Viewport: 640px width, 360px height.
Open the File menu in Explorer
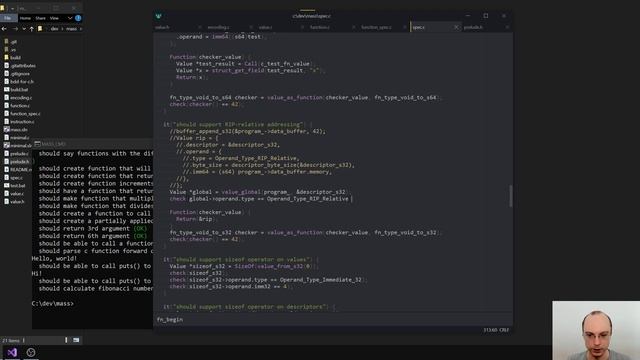8,18
